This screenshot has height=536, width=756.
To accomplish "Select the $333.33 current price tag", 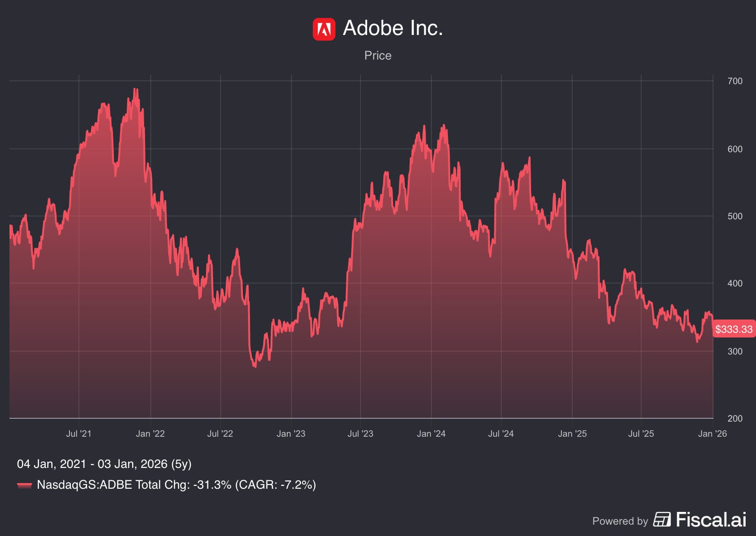I will point(734,329).
